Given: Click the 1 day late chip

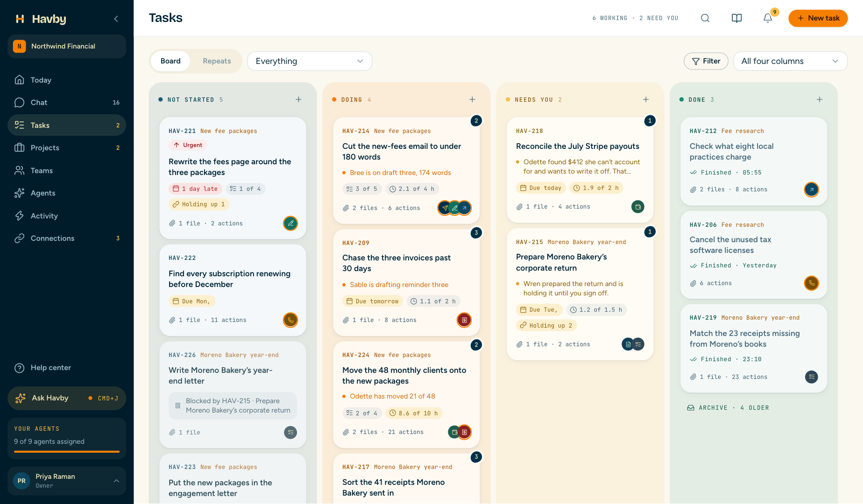Looking at the screenshot, I should pyautogui.click(x=195, y=189).
